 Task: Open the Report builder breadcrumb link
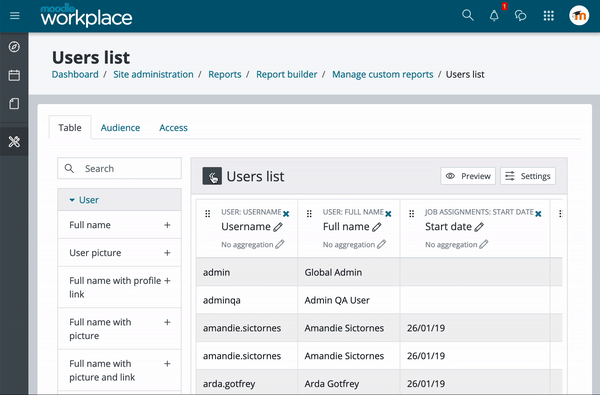point(287,74)
